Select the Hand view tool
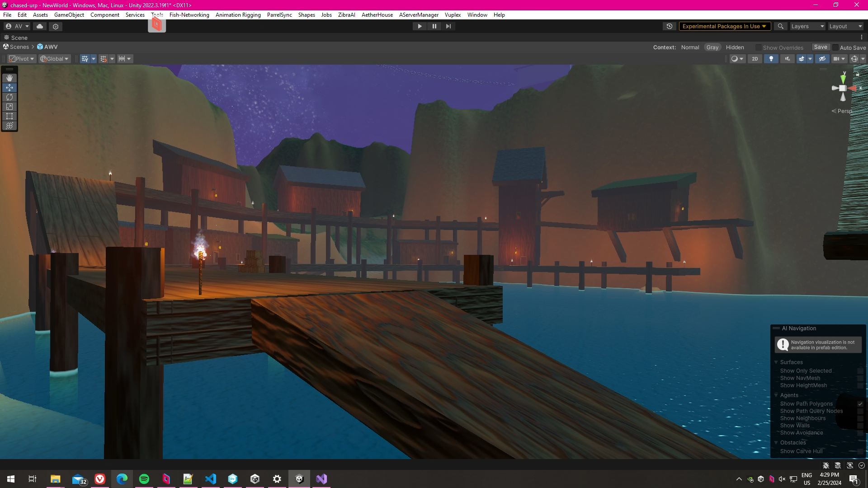 coord(9,78)
